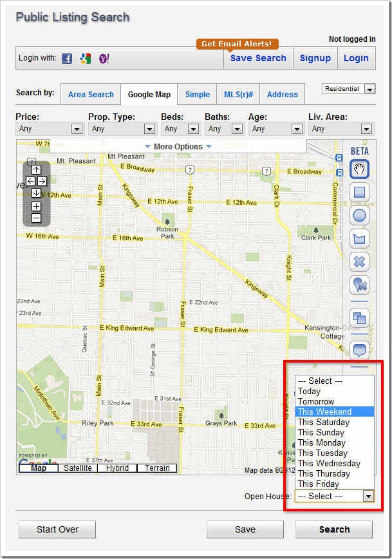Switch to the Area Search tab
392x559 pixels.
tap(91, 95)
